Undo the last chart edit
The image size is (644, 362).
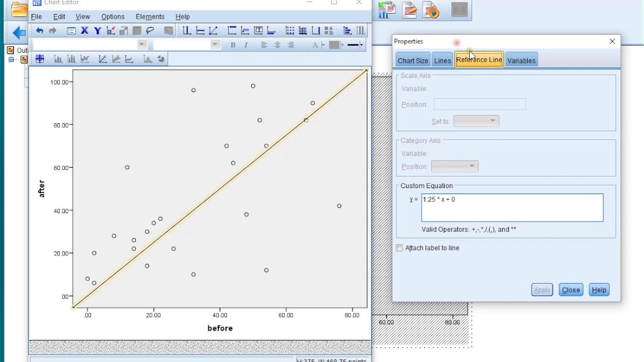point(39,31)
